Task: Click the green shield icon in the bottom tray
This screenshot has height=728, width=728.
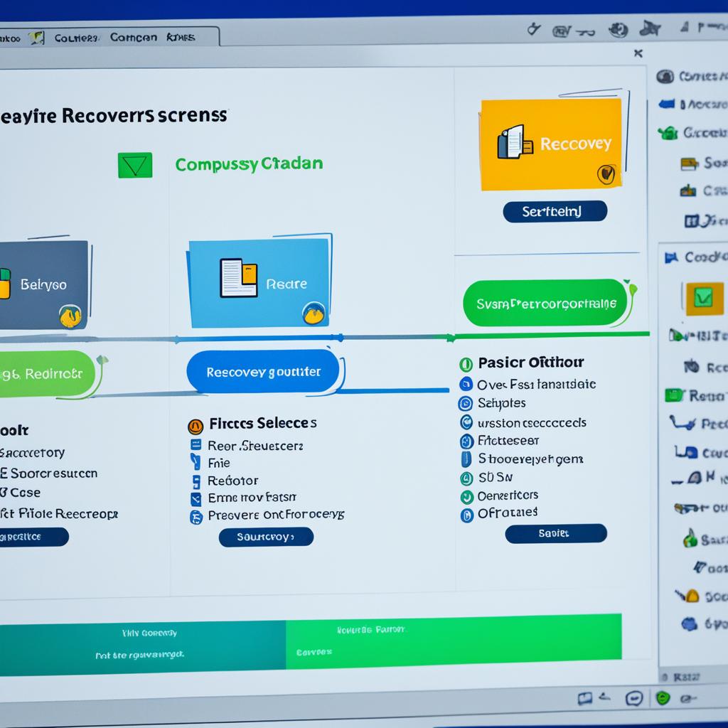Action: pyautogui.click(x=663, y=697)
